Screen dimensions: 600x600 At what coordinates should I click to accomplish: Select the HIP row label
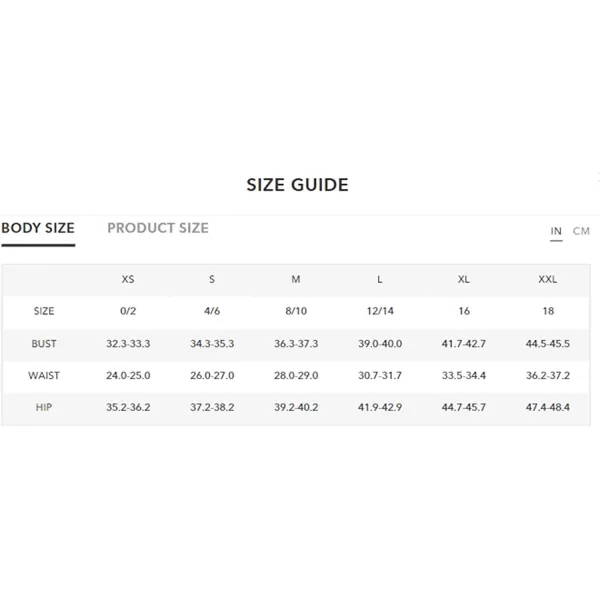[44, 407]
